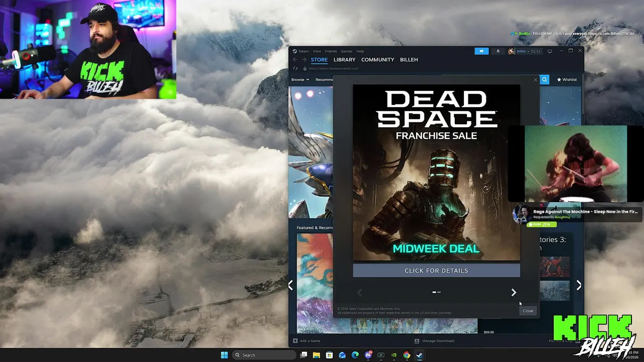Open Discord from the taskbar
The image size is (644, 362).
[x=368, y=355]
